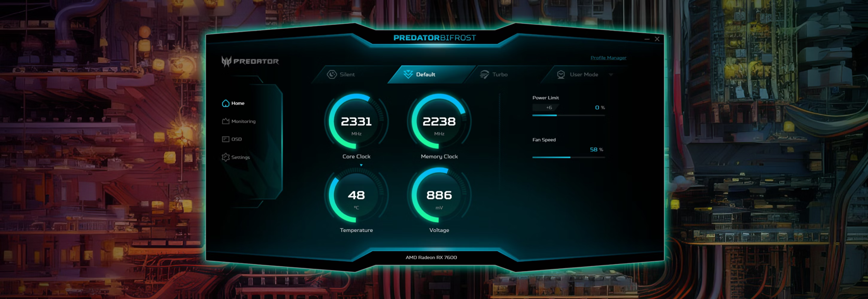Click the Voltage label
Screen dimensions: 868x299
pyautogui.click(x=439, y=230)
